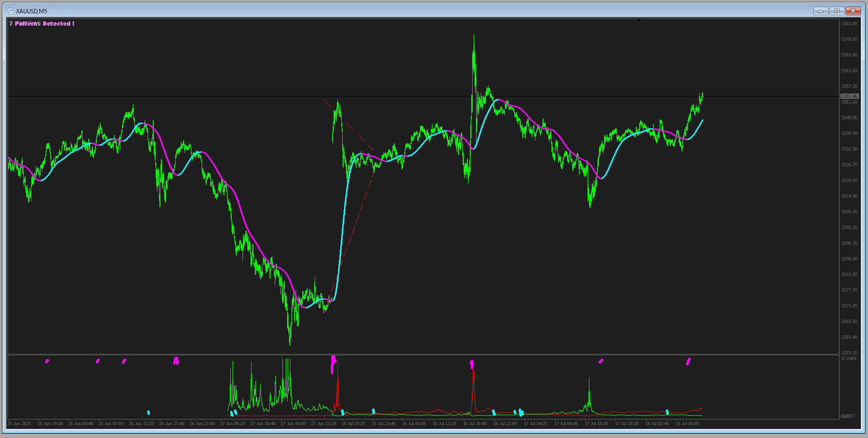
Task: Click the '27 Jun 05:20' time label
Action: click(x=233, y=424)
